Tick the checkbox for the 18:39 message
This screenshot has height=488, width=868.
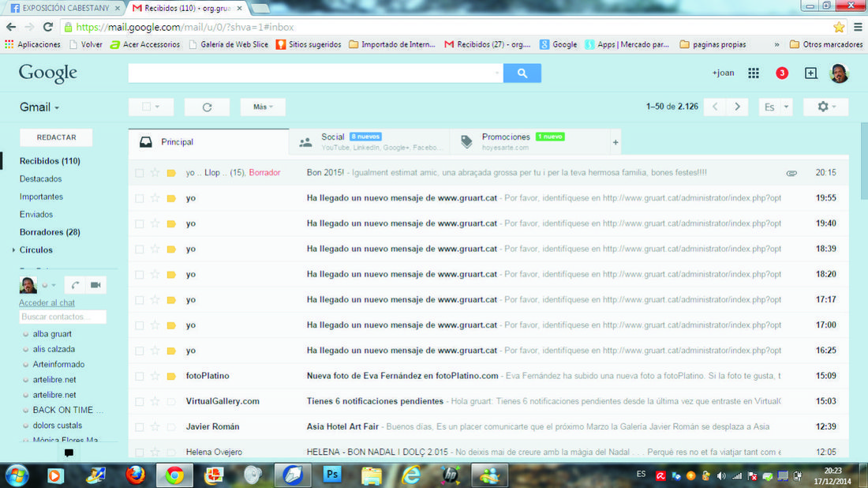tap(140, 250)
